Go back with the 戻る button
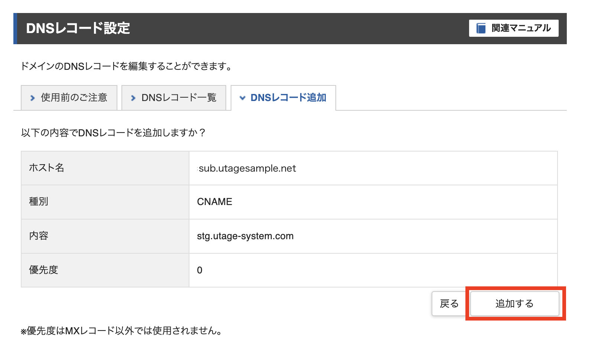 449,303
